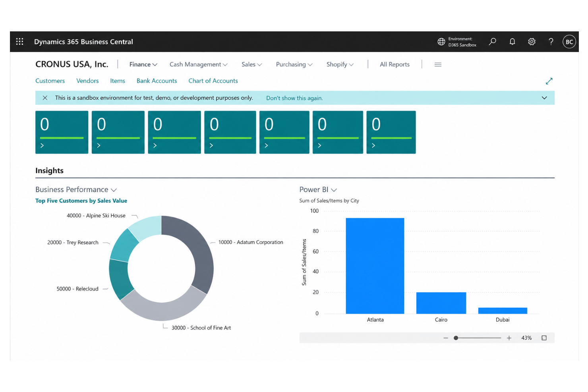This screenshot has height=392, width=588.
Task: Click the Power BI zoom out minus
Action: (x=445, y=338)
